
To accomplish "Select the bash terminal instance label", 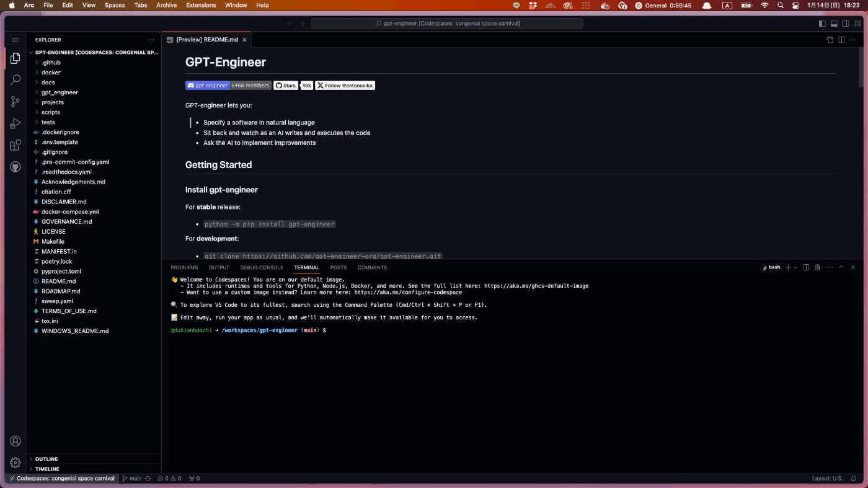I will pyautogui.click(x=770, y=267).
